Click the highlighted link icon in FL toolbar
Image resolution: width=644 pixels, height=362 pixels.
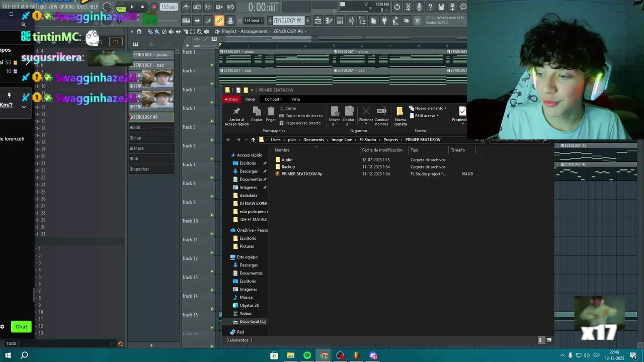coord(219,21)
